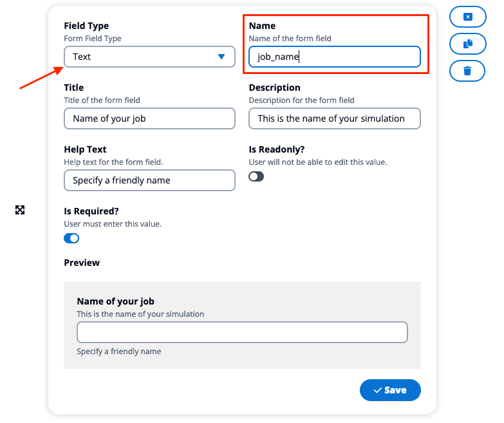Open the Field Type dropdown
Viewport: 504px width, 423px height.
tap(149, 57)
